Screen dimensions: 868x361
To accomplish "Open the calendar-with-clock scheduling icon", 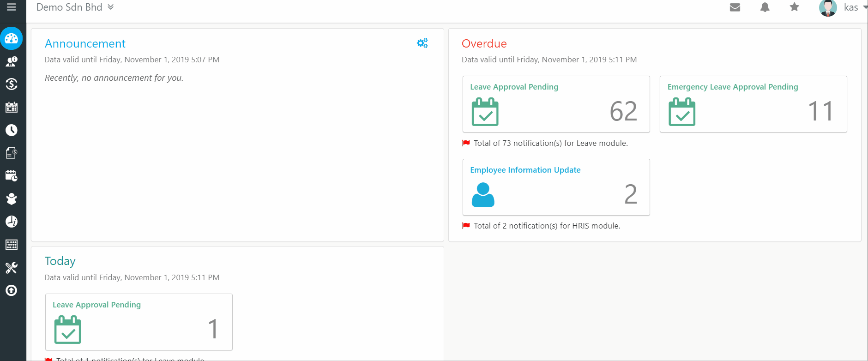I will click(x=12, y=176).
